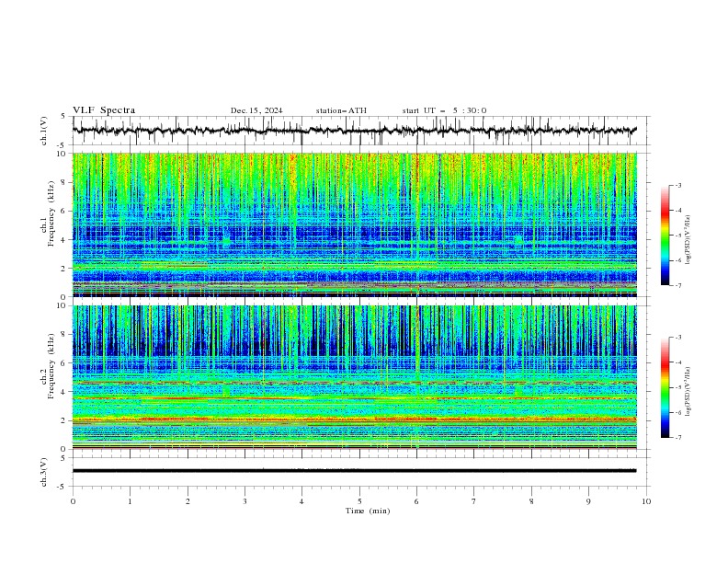Viewport: 728px width, 563px height.
Task: Click the 'station=ATH' label
Action: 341,110
